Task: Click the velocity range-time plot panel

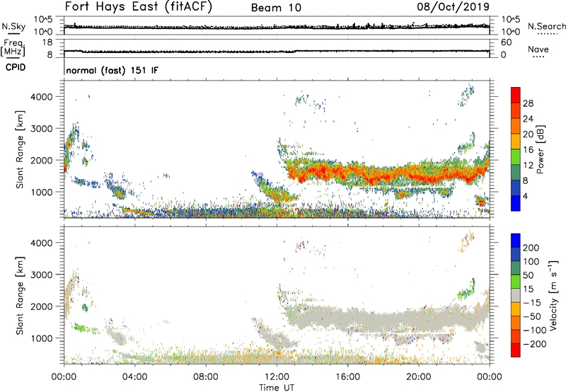Action: (x=277, y=295)
